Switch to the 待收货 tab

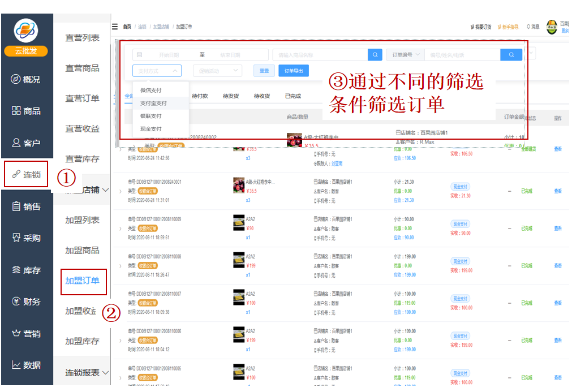pos(262,96)
